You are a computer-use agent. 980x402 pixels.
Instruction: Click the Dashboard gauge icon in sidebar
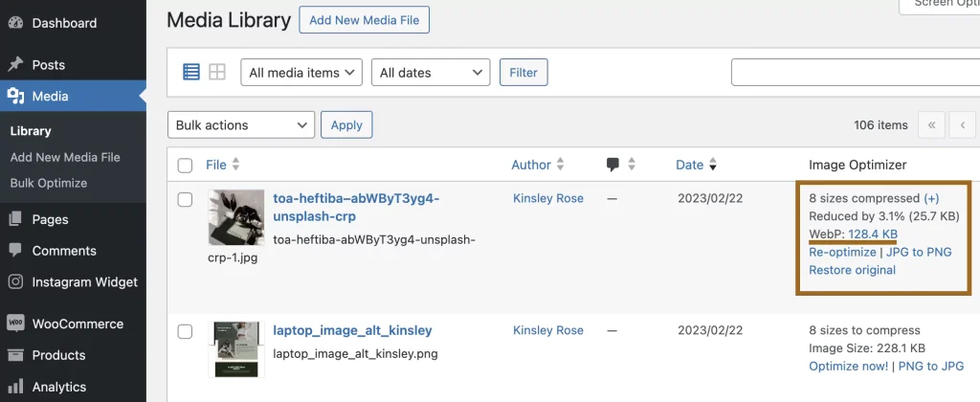(15, 22)
